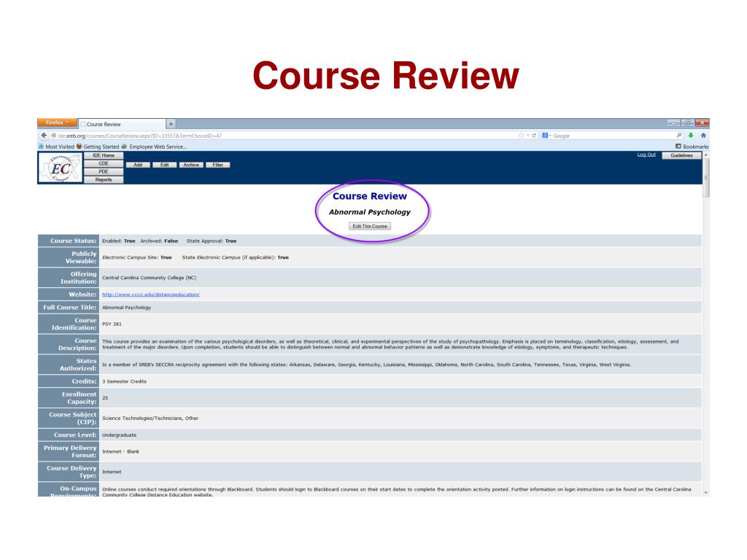Open the cccc.edu distance education link
This screenshot has height=560, width=747.
click(x=150, y=295)
